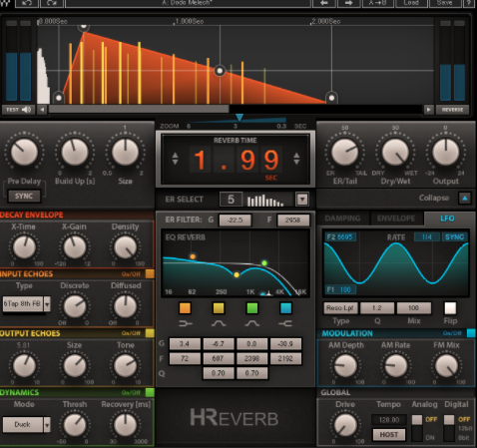Select the orange low-shelf filter shape icon
This screenshot has height=448, width=477.
(x=185, y=323)
